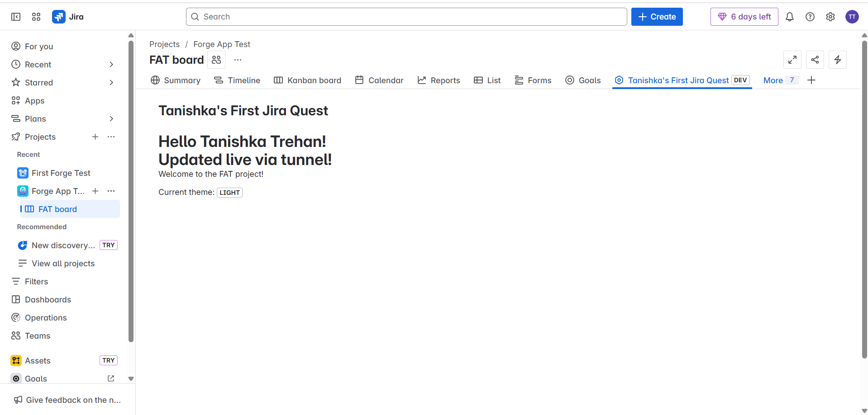Open more actions beside FAT board title

point(238,60)
